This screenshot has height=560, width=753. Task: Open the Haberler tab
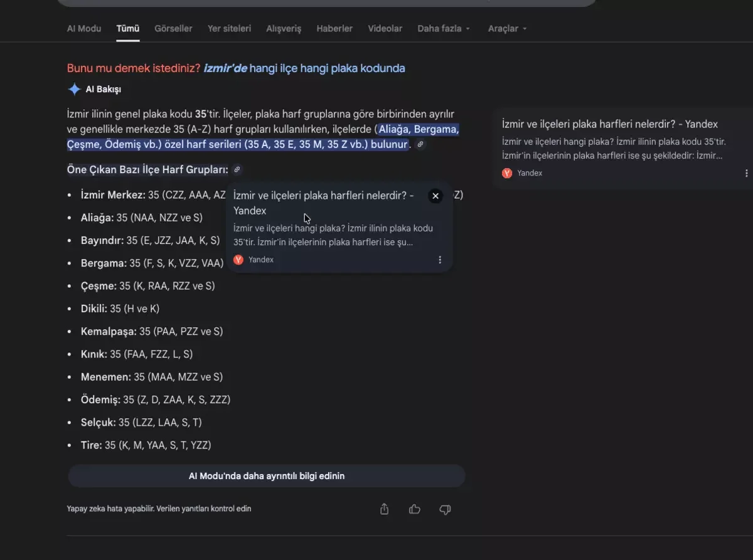tap(334, 29)
